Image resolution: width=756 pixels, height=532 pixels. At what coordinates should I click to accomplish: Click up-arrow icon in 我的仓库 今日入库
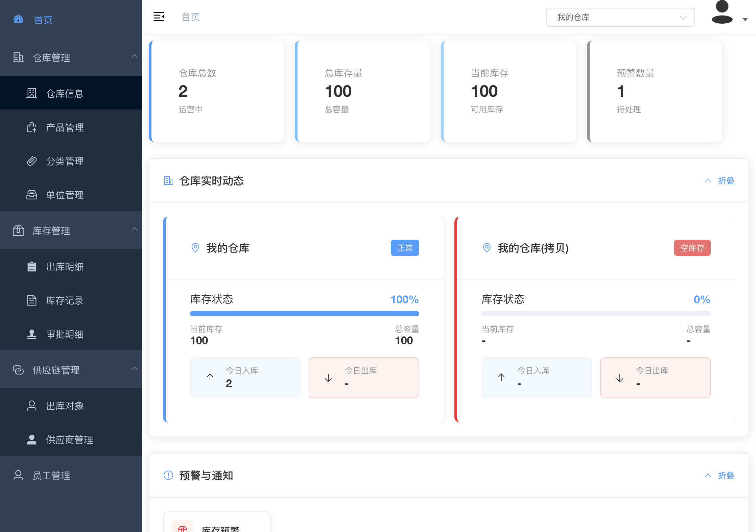point(210,378)
